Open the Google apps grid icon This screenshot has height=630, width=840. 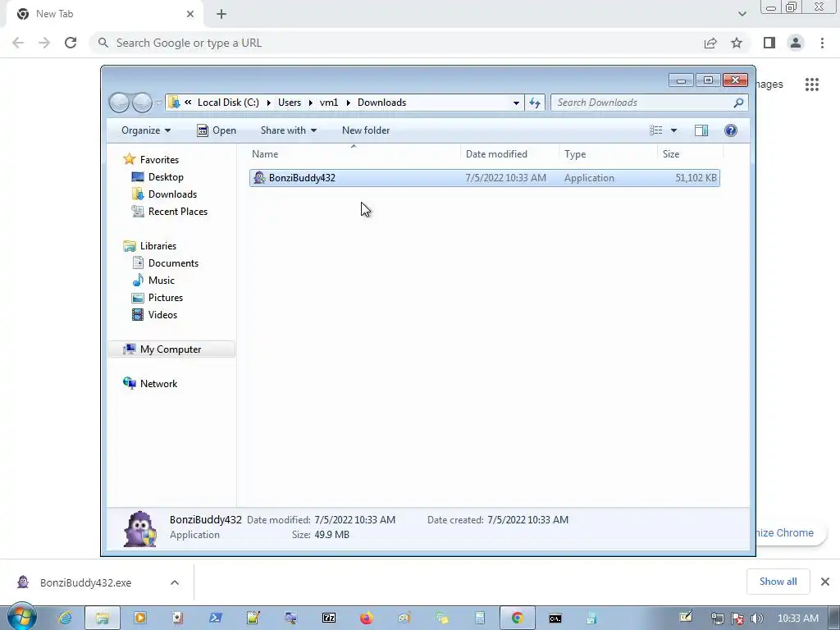coord(812,84)
